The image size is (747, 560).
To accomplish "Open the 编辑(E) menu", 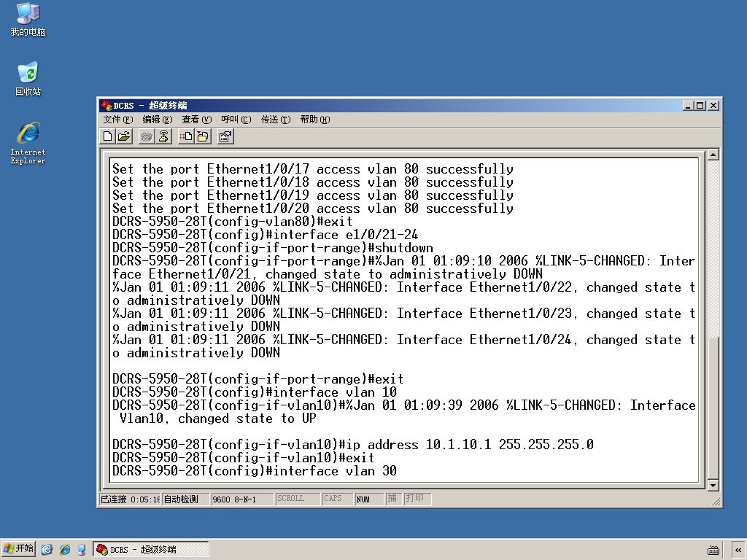I will point(158,120).
